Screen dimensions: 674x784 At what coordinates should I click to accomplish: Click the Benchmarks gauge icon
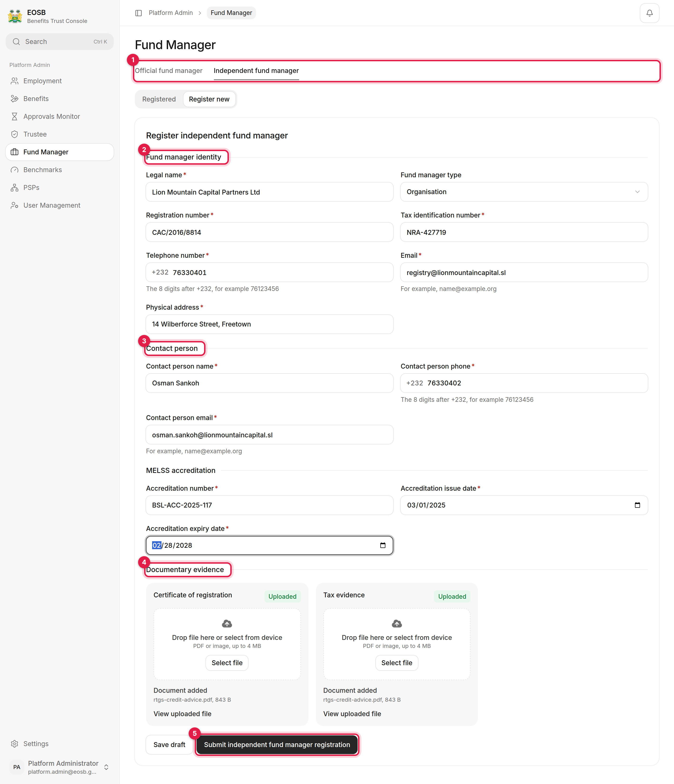[14, 170]
